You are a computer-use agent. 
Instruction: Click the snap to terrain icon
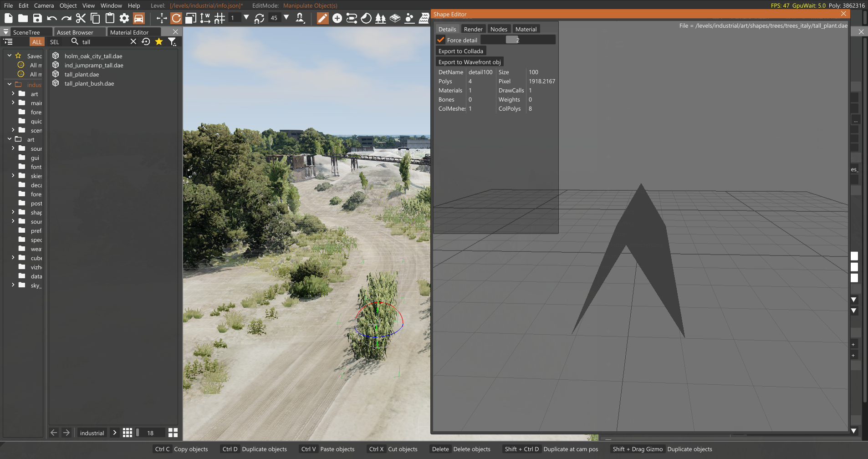pos(300,18)
